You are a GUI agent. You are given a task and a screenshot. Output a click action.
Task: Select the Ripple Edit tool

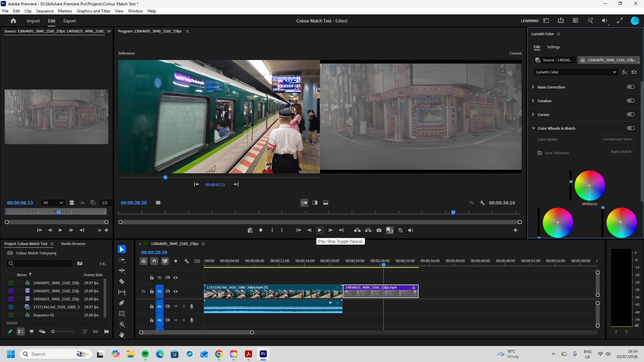click(x=122, y=271)
